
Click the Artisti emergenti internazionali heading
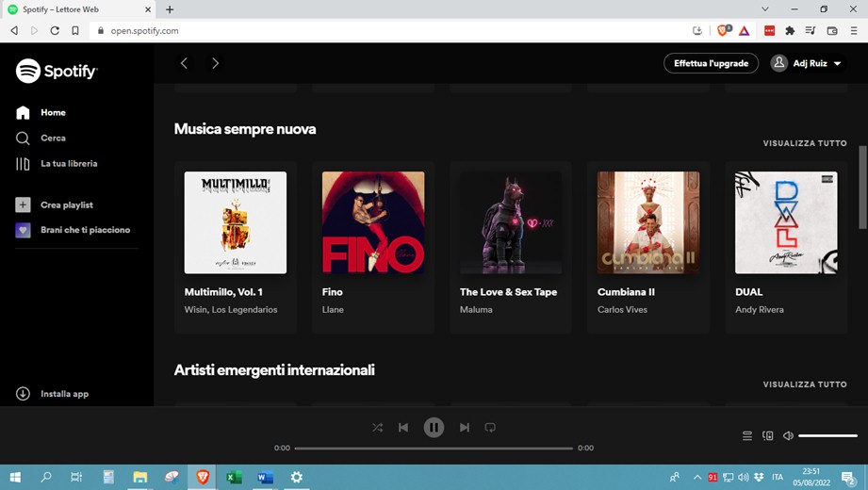[274, 369]
